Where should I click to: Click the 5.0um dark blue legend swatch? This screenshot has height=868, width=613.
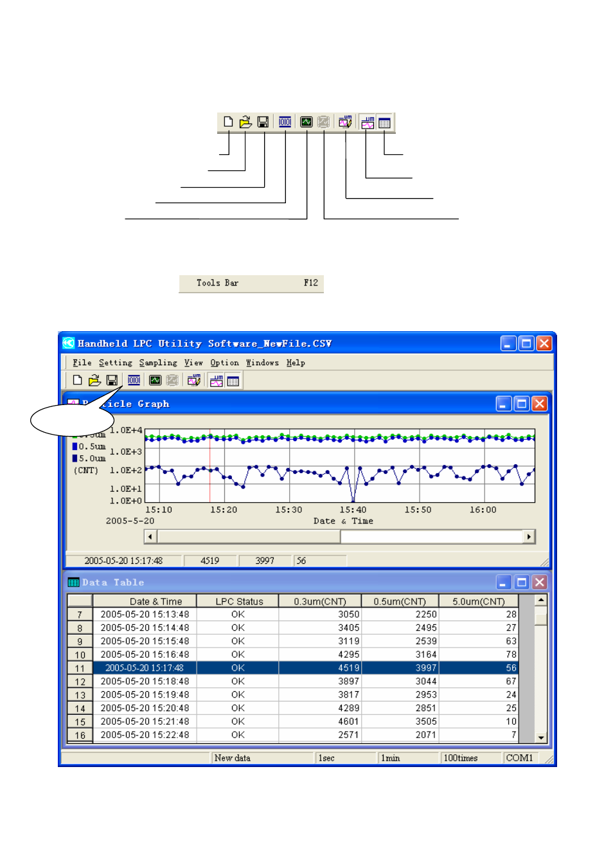(x=75, y=458)
